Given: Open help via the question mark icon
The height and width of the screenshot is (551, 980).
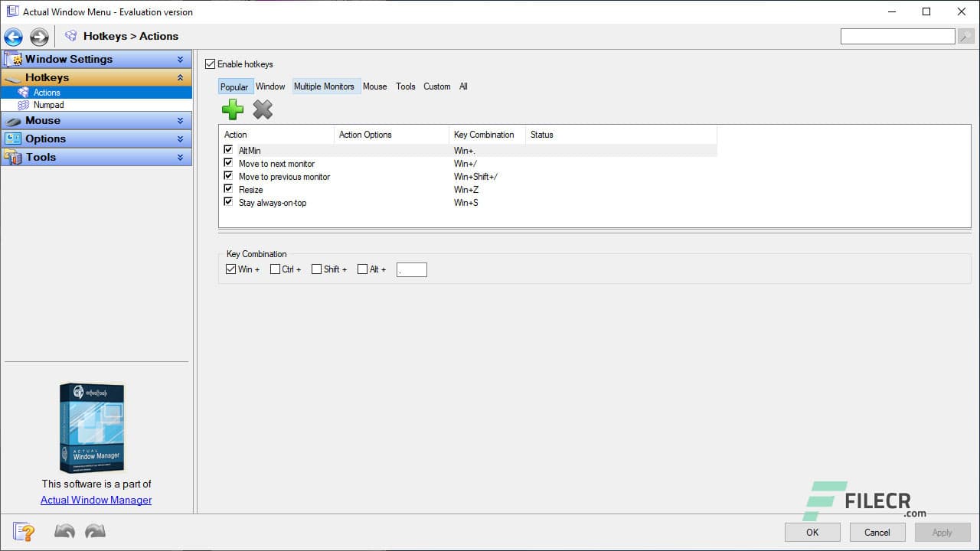Looking at the screenshot, I should 23,531.
